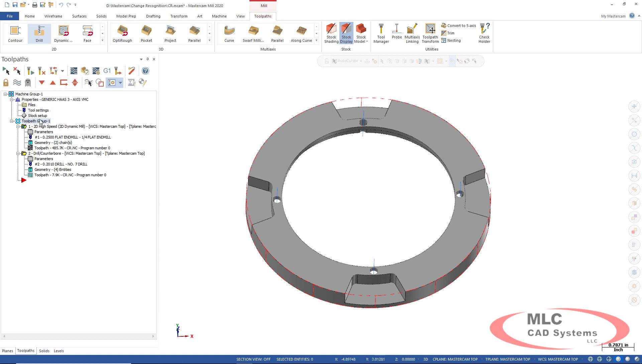The height and width of the screenshot is (364, 642).
Task: Click the Nesting utility button
Action: click(451, 40)
